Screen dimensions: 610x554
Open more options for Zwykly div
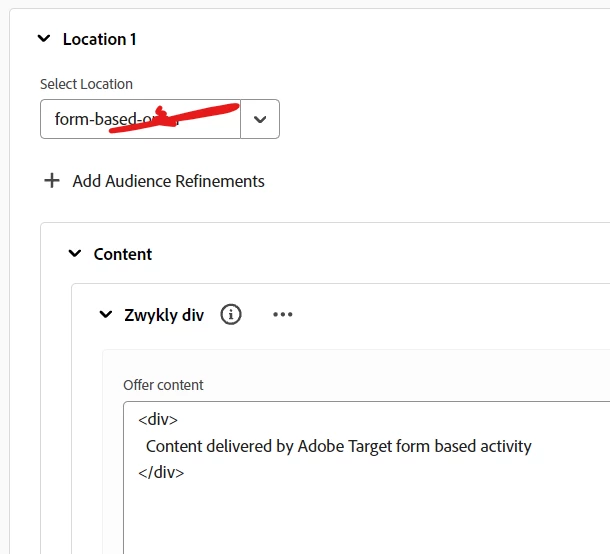pyautogui.click(x=283, y=314)
